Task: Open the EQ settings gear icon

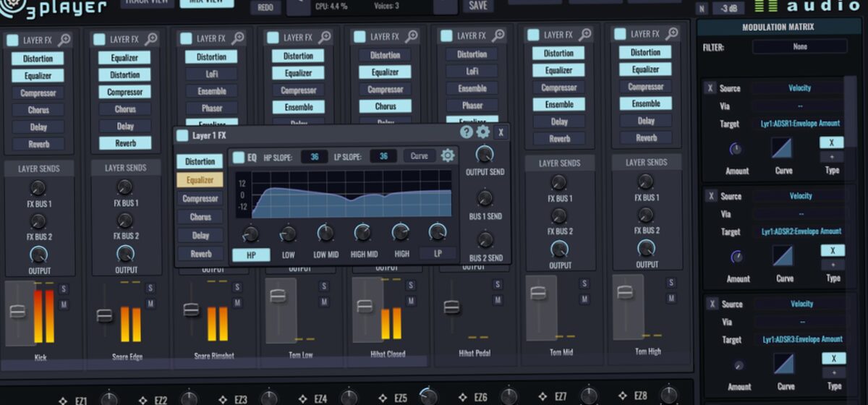Action: 448,155
